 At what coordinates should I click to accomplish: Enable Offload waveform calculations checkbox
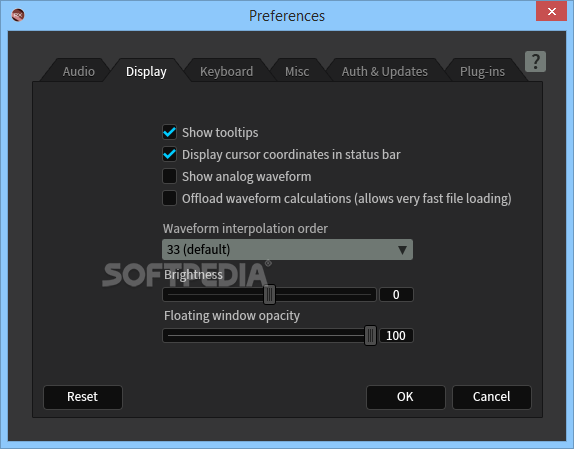[x=169, y=198]
